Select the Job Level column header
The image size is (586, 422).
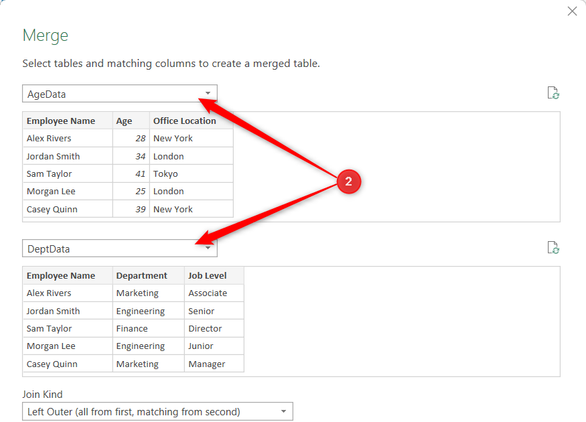pos(214,275)
